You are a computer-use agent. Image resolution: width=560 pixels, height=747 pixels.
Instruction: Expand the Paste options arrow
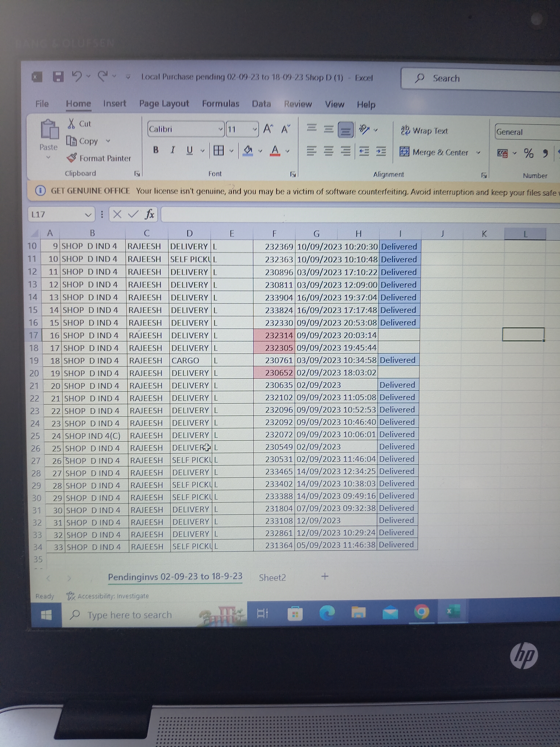pyautogui.click(x=48, y=157)
